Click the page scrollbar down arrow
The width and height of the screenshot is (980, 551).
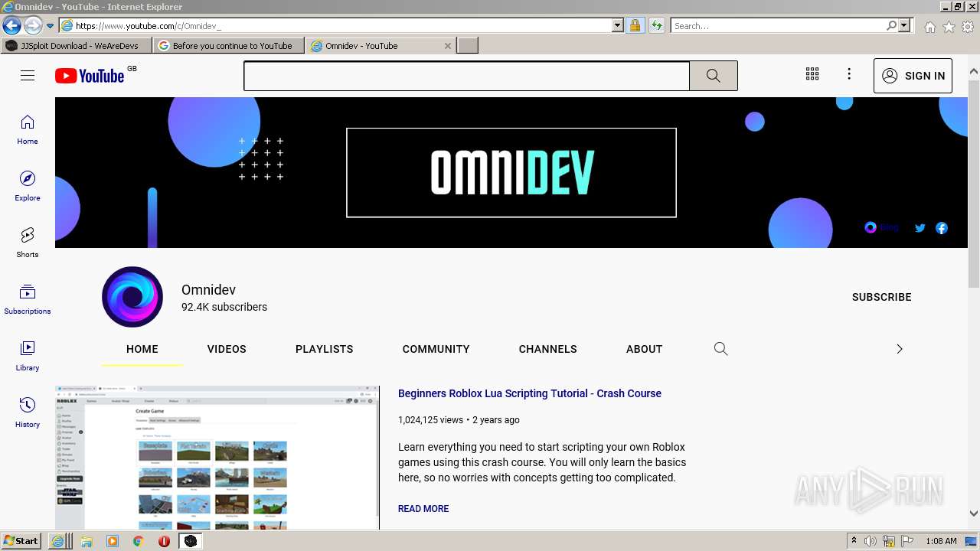(974, 514)
